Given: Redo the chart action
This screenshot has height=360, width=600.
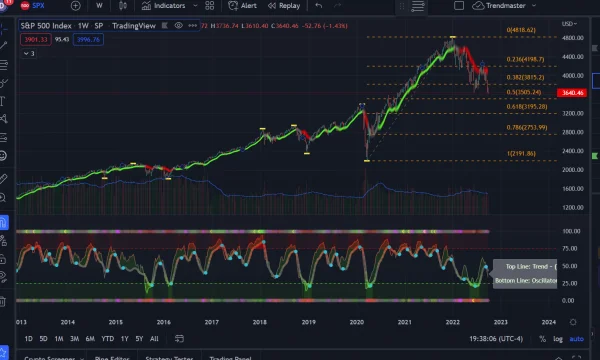Looking at the screenshot, I should click(337, 6).
